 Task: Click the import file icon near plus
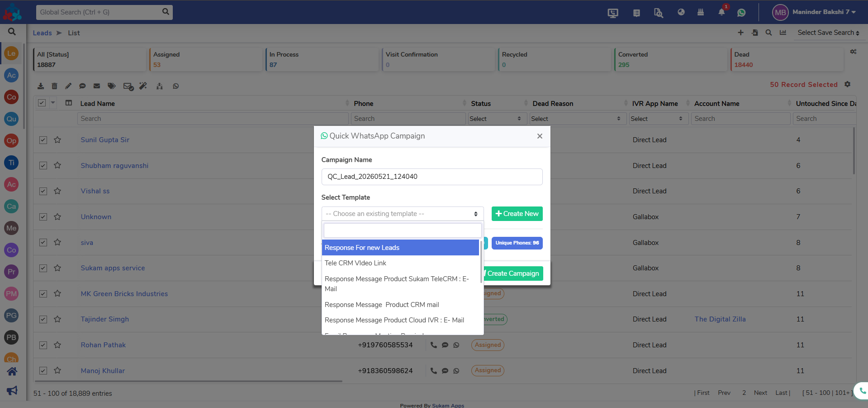755,33
